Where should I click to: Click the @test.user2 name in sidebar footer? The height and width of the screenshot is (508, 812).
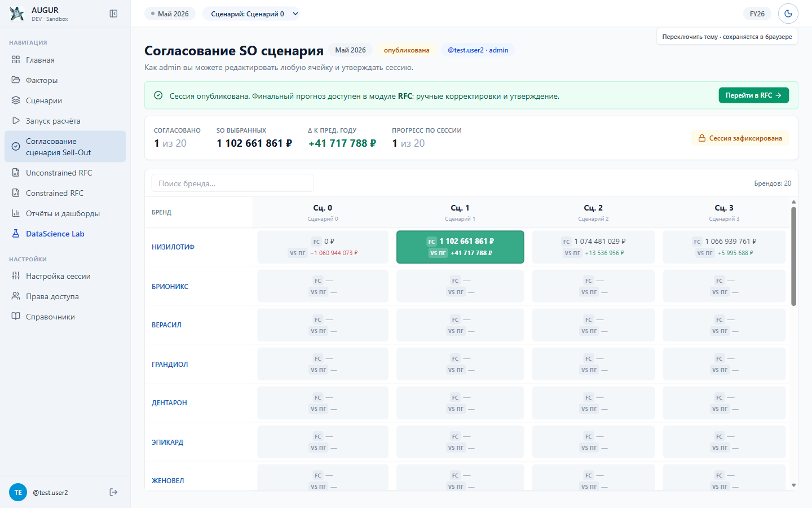tap(50, 493)
